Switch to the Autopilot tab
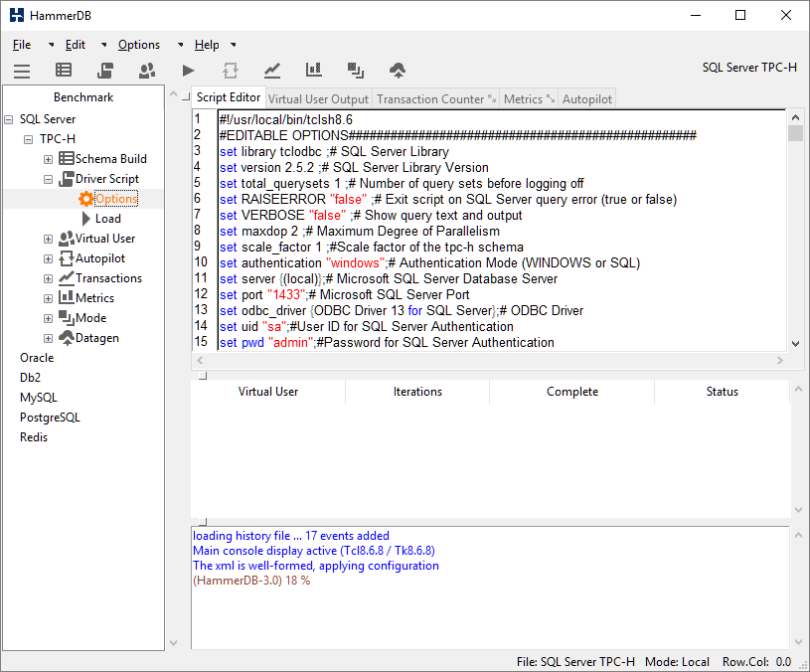The width and height of the screenshot is (810, 672). click(586, 99)
